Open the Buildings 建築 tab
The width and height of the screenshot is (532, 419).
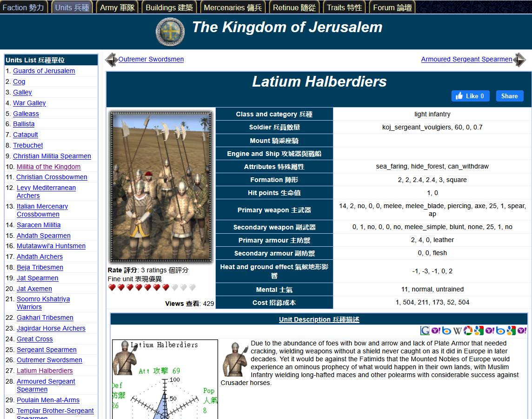169,7
